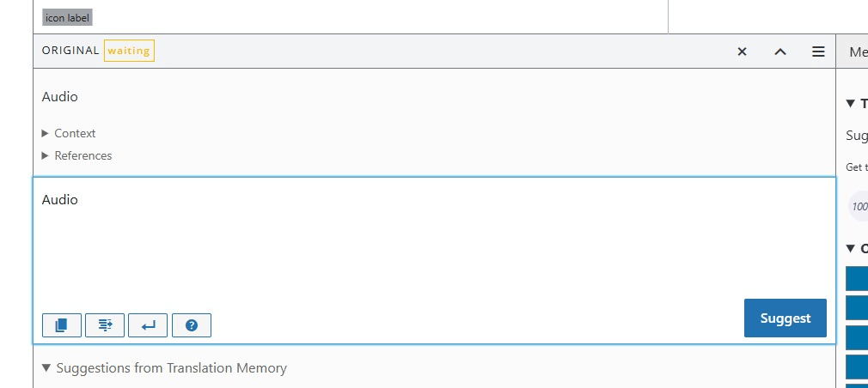Collapse the second sidebar section above the blue buttons
Screen dimensions: 868x388
(851, 249)
